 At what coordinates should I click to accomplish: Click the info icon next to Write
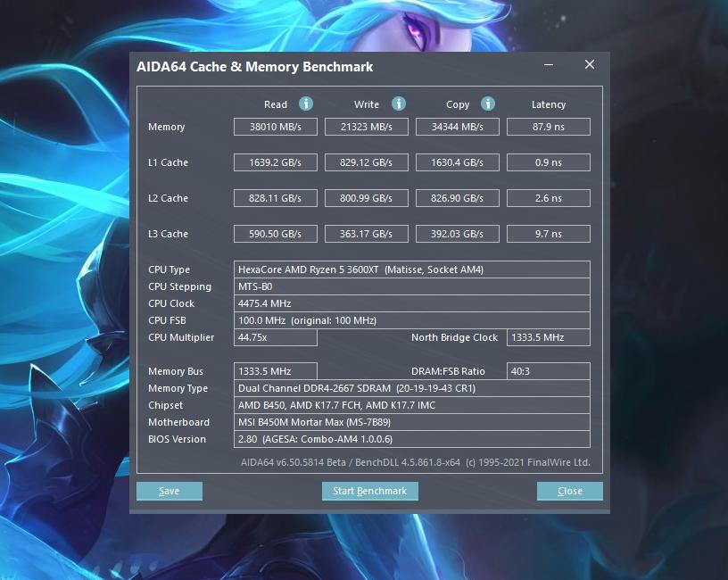tap(399, 104)
